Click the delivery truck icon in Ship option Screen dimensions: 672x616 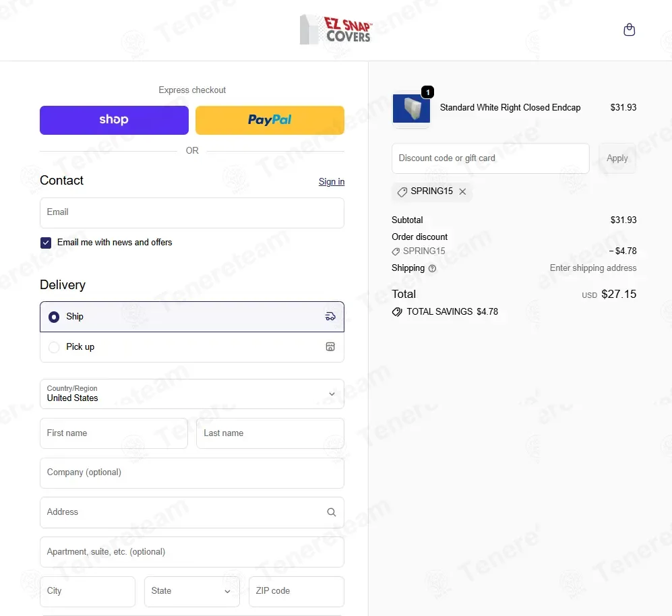[x=330, y=317]
